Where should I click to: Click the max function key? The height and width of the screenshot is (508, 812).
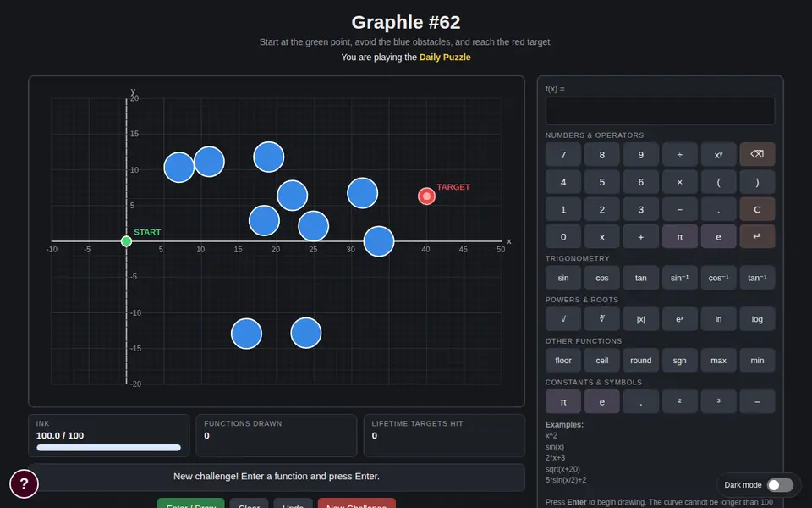pos(718,361)
